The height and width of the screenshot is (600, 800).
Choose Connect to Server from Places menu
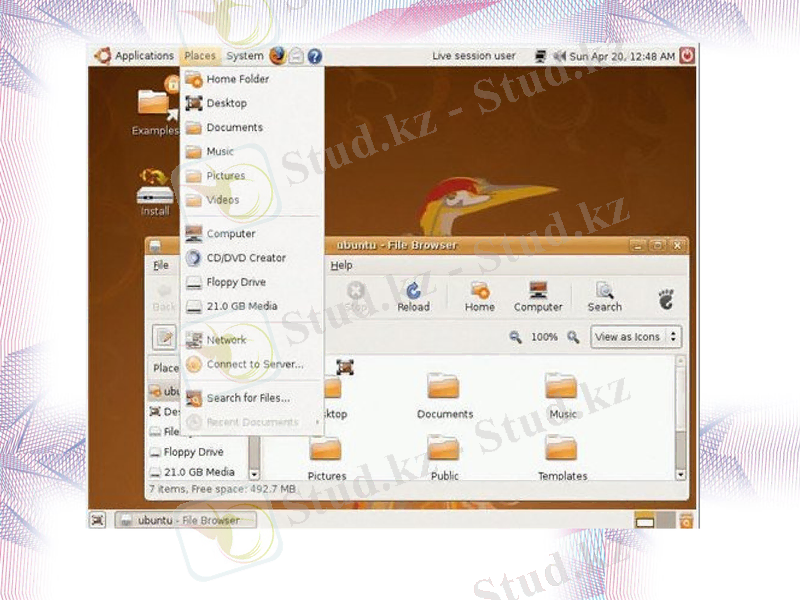pos(254,365)
